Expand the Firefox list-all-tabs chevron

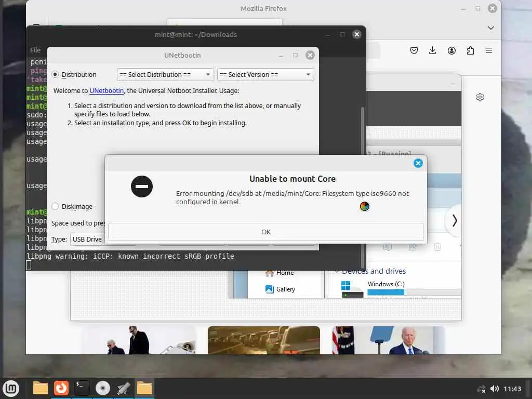click(490, 28)
